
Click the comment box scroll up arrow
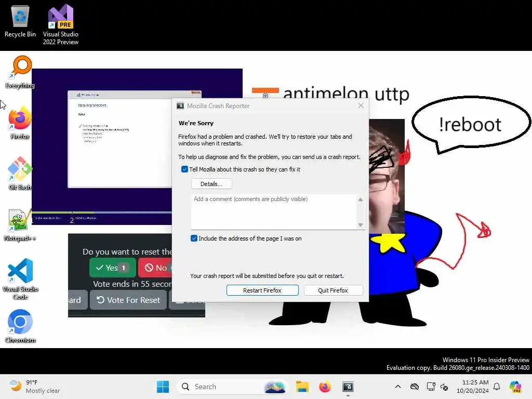tap(361, 199)
